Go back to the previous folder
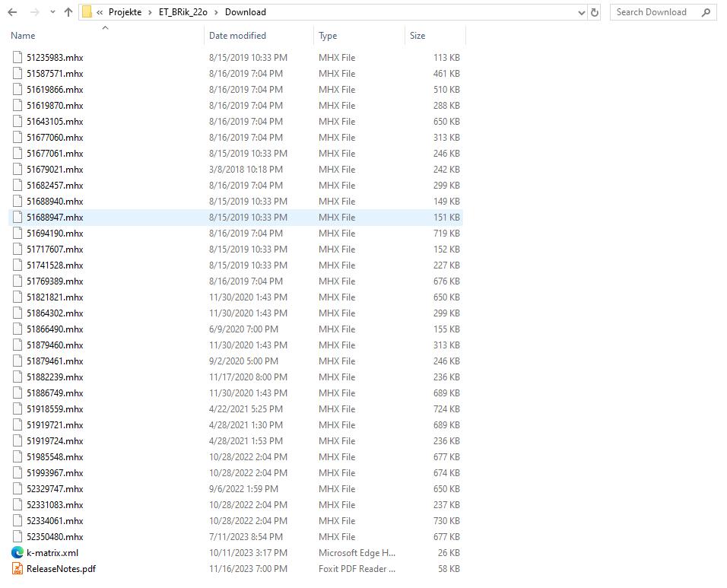The image size is (727, 588). tap(12, 12)
